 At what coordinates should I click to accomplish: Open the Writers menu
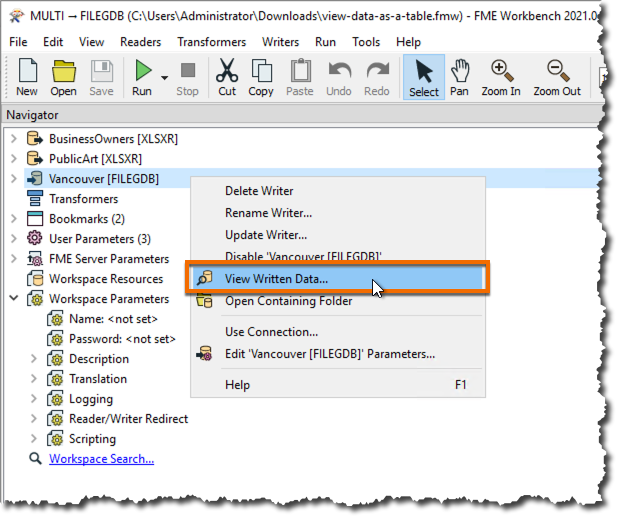281,42
